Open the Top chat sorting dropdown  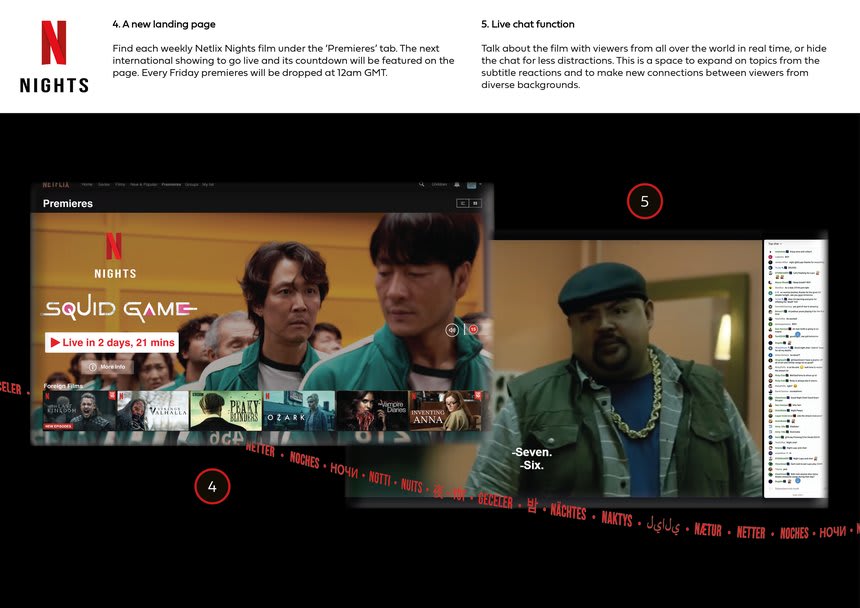(x=774, y=243)
